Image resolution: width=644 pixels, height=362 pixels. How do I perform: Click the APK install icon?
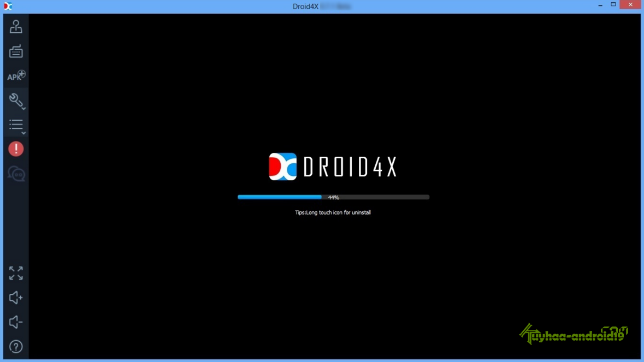click(16, 75)
